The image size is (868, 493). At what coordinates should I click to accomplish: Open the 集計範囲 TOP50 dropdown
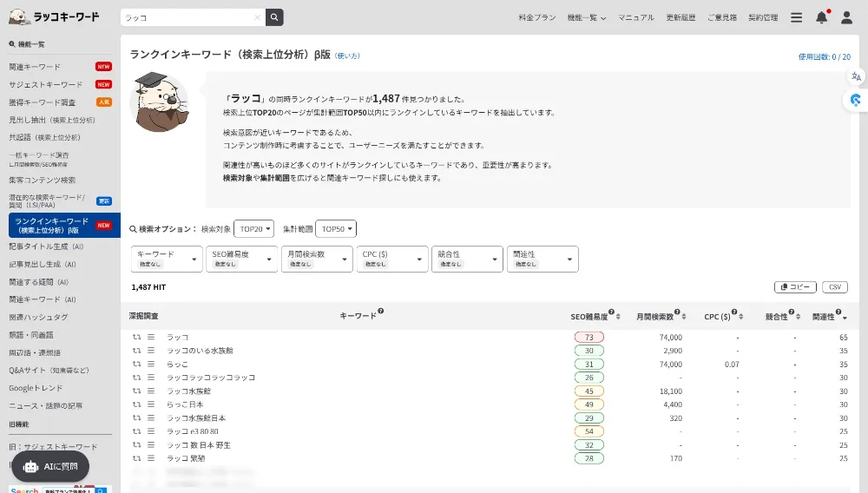point(335,228)
